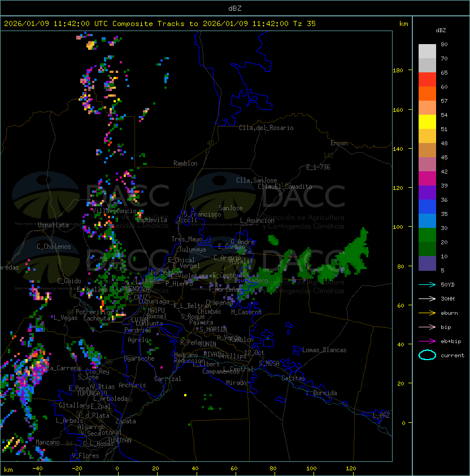Pick the red swatch in dBZ scale
Image resolution: width=470 pixels, height=476 pixels.
click(427, 80)
